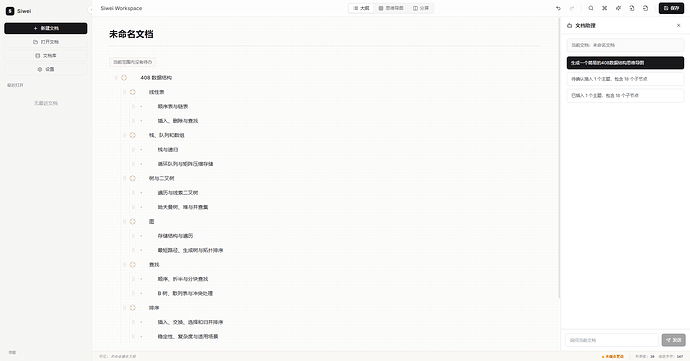Select the B 树、散列表与冲突处理 item
This screenshot has height=361, width=690.
185,293
